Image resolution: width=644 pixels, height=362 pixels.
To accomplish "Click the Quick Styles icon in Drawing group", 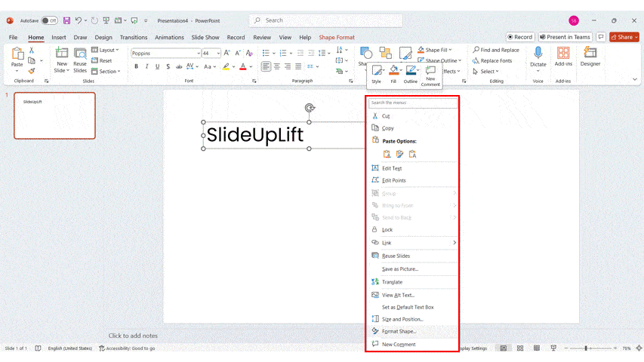I will point(405,53).
